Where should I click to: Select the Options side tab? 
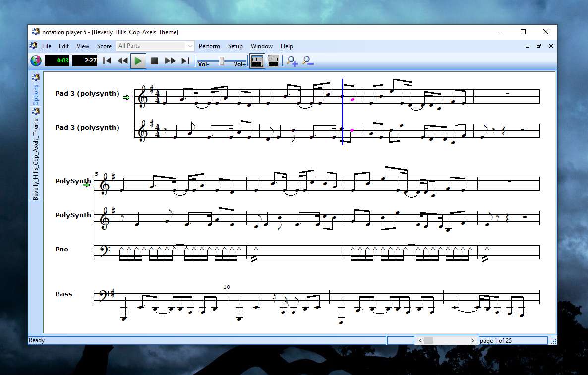36,95
